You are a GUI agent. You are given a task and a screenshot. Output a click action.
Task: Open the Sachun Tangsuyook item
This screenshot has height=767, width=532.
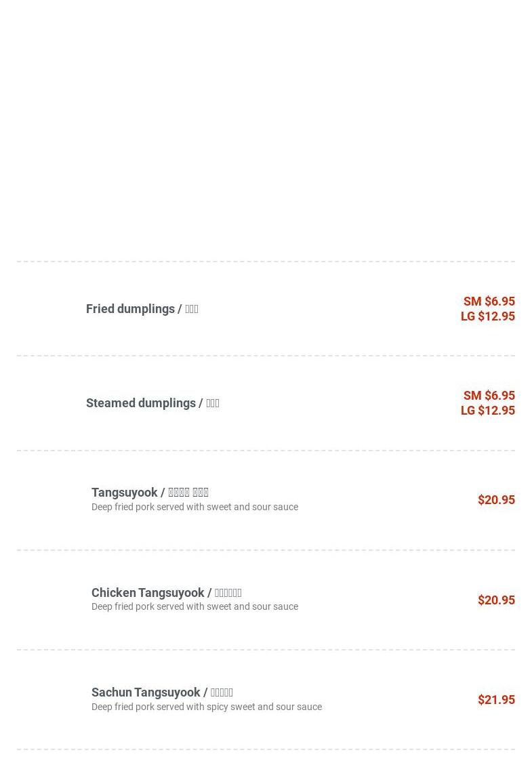tap(162, 692)
